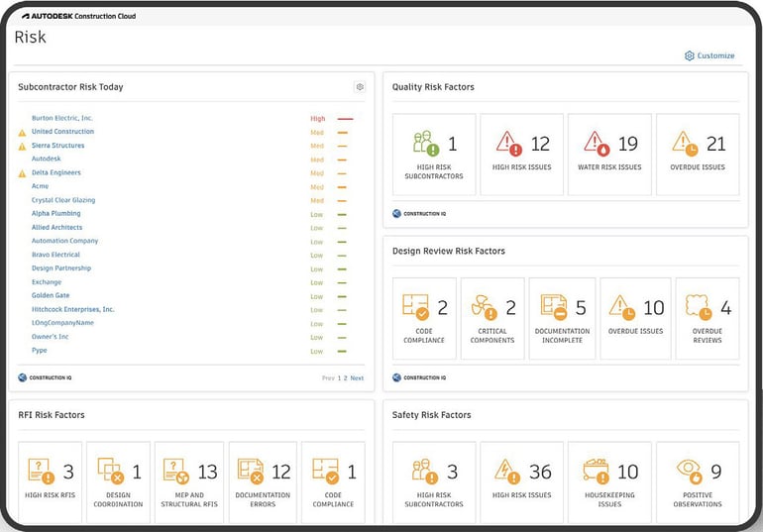Click Construction IQ logo in Quality Risk Factors
The height and width of the screenshot is (532, 763).
coord(419,213)
